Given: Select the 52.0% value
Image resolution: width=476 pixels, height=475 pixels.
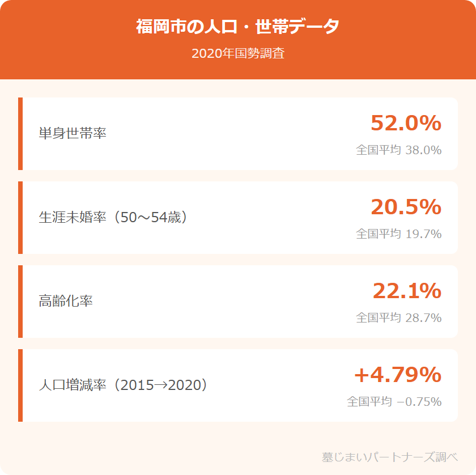Looking at the screenshot, I should [406, 123].
